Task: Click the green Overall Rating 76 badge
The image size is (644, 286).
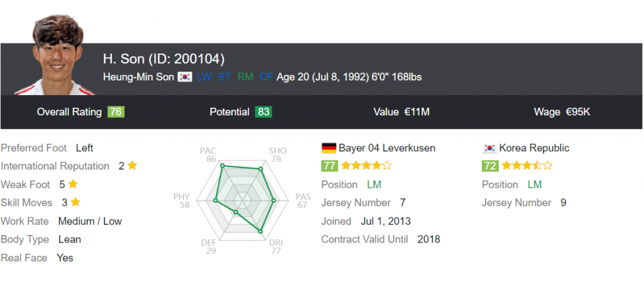Action: [116, 112]
